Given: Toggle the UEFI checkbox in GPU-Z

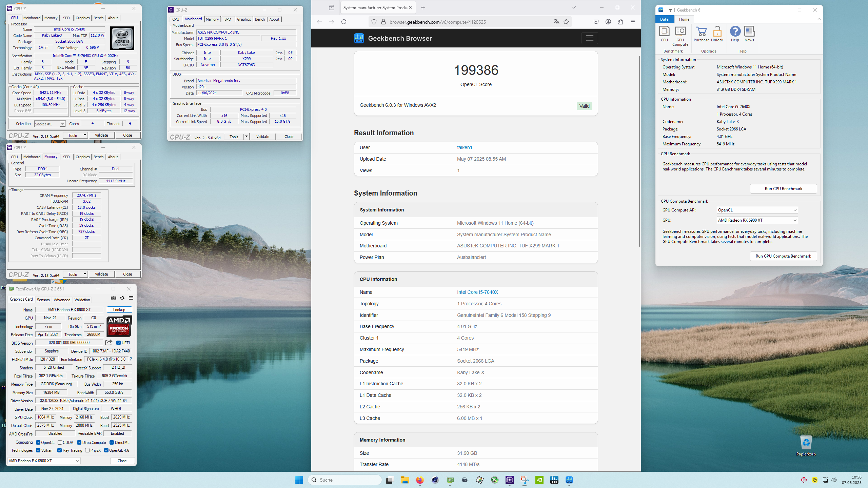Looking at the screenshot, I should click(x=118, y=343).
